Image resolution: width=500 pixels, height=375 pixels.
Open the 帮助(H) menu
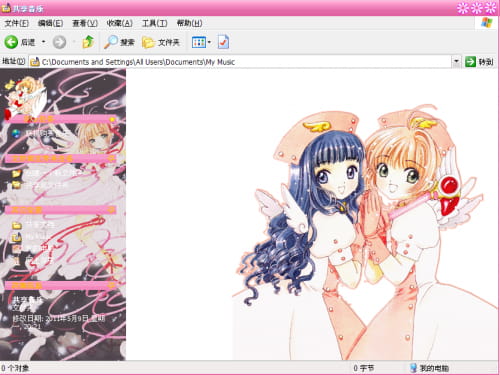tap(189, 23)
